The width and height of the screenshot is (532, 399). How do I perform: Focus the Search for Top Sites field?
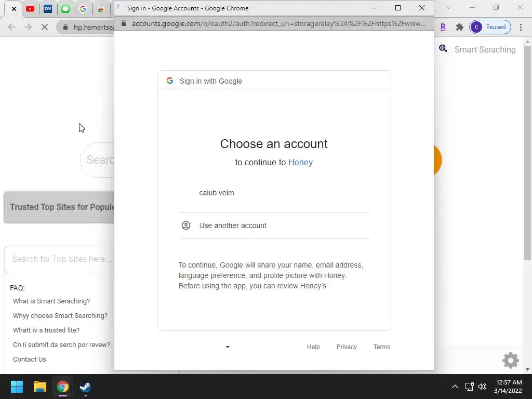pos(60,259)
